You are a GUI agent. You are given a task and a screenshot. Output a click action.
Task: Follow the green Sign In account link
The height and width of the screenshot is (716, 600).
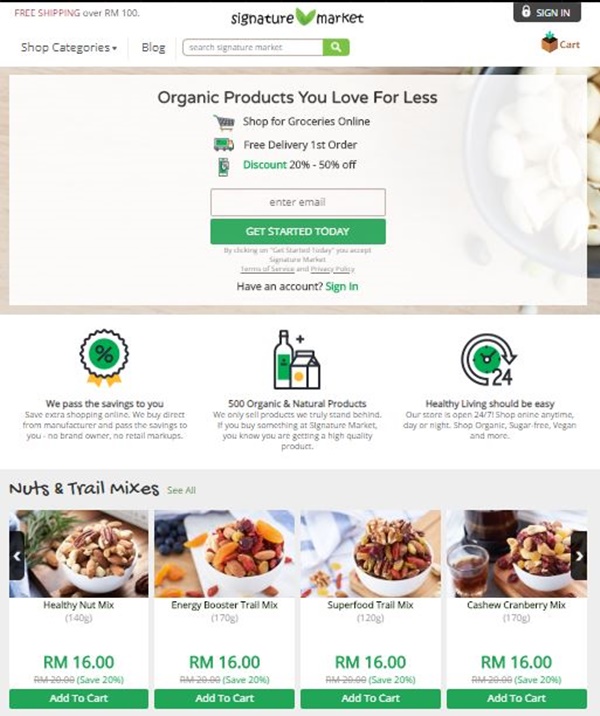342,286
